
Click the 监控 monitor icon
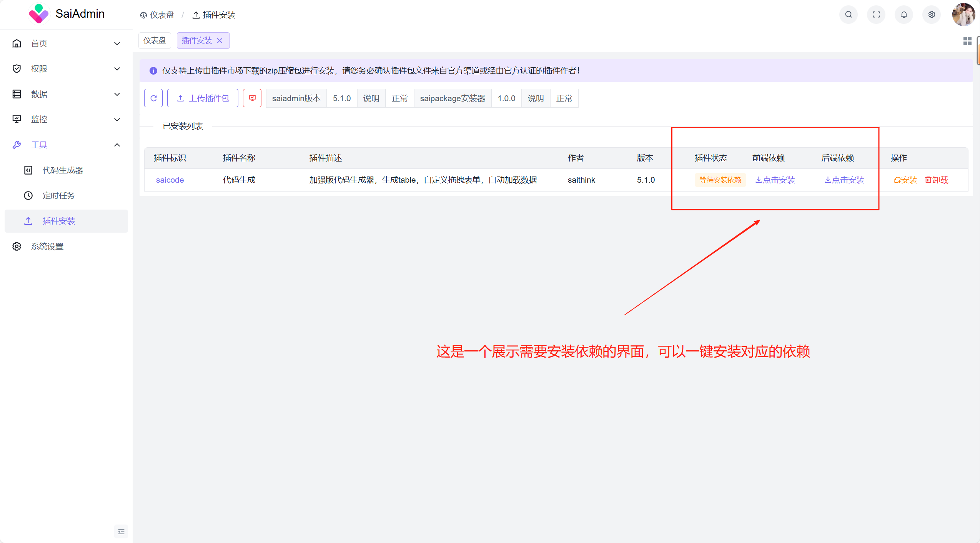pos(17,120)
